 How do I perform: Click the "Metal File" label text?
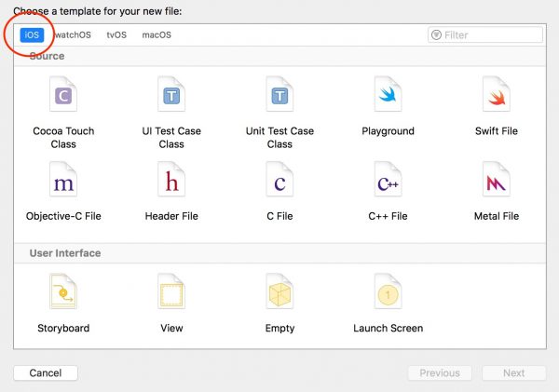coord(497,216)
